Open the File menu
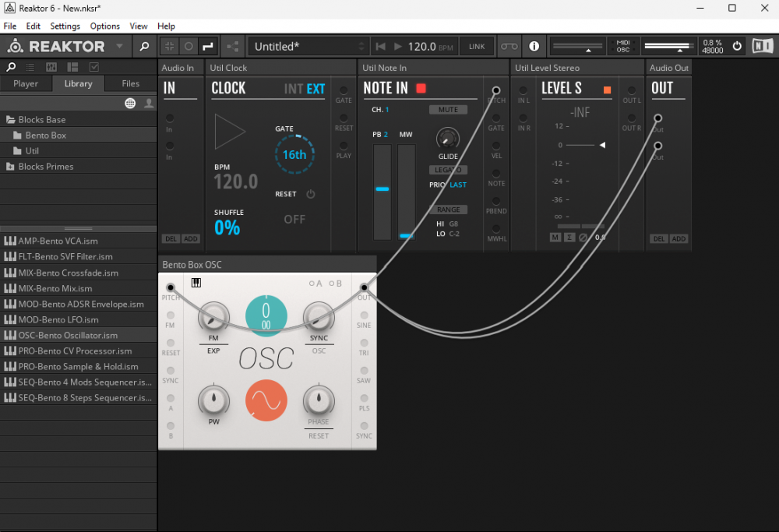The image size is (779, 532). point(10,26)
